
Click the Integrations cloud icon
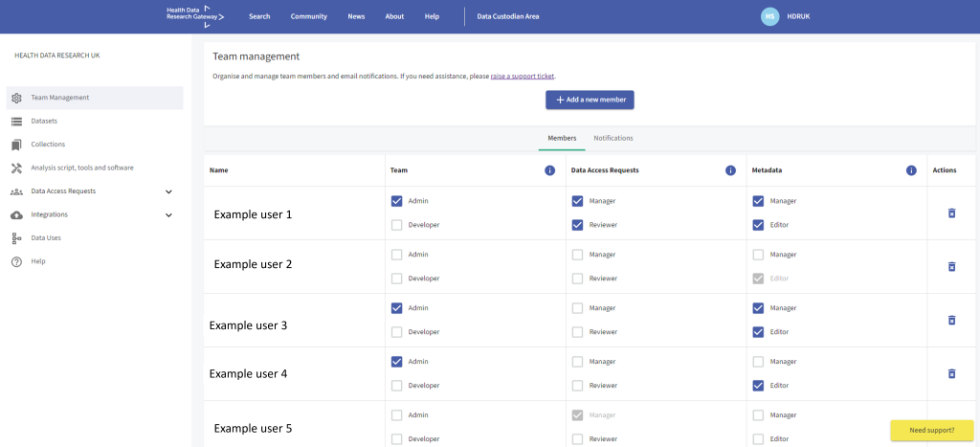pyautogui.click(x=17, y=215)
